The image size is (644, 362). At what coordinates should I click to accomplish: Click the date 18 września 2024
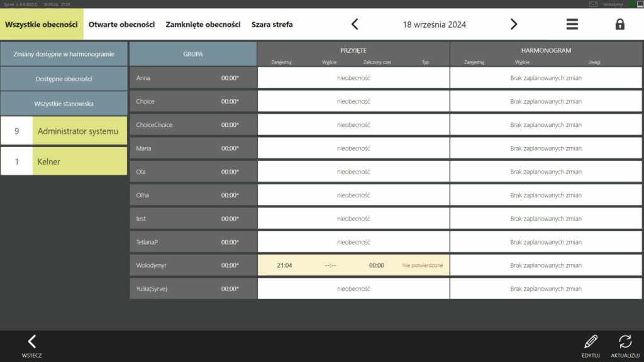434,25
